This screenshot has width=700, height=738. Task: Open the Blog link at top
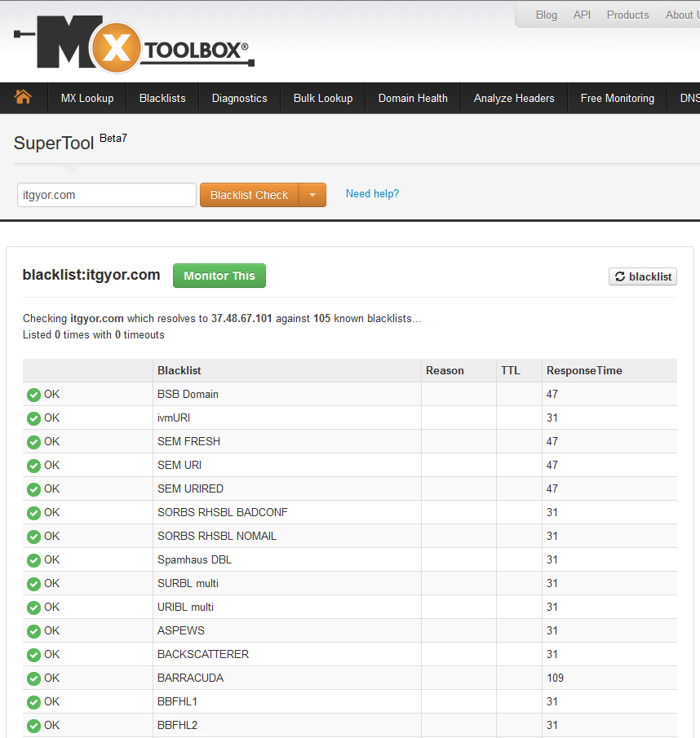[547, 15]
